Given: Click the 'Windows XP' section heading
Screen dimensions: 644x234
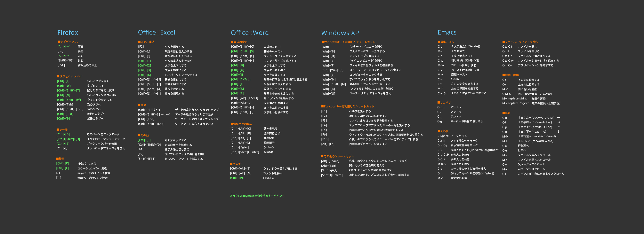Looking at the screenshot, I should [340, 33].
